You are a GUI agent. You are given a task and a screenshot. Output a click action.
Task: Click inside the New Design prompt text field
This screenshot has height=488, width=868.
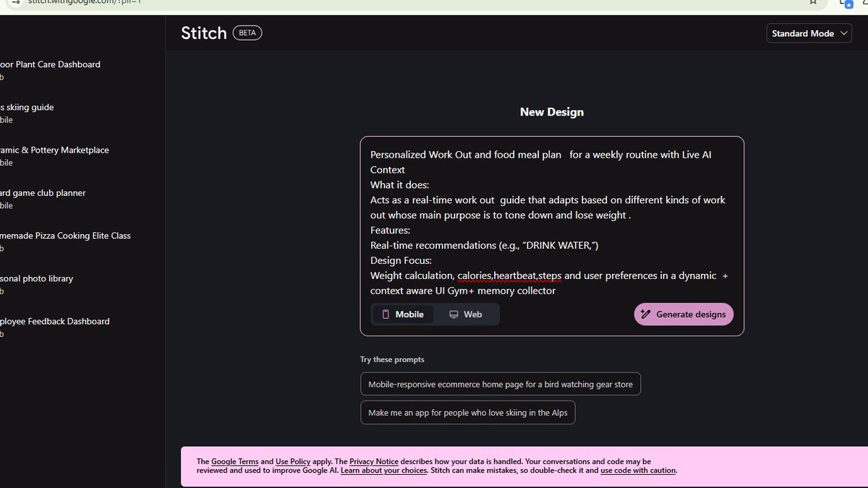point(551,222)
